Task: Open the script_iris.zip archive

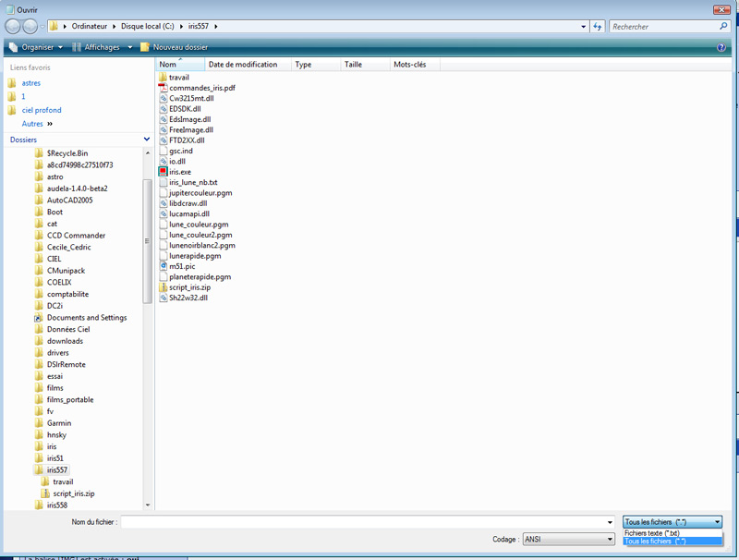Action: pyautogui.click(x=191, y=287)
